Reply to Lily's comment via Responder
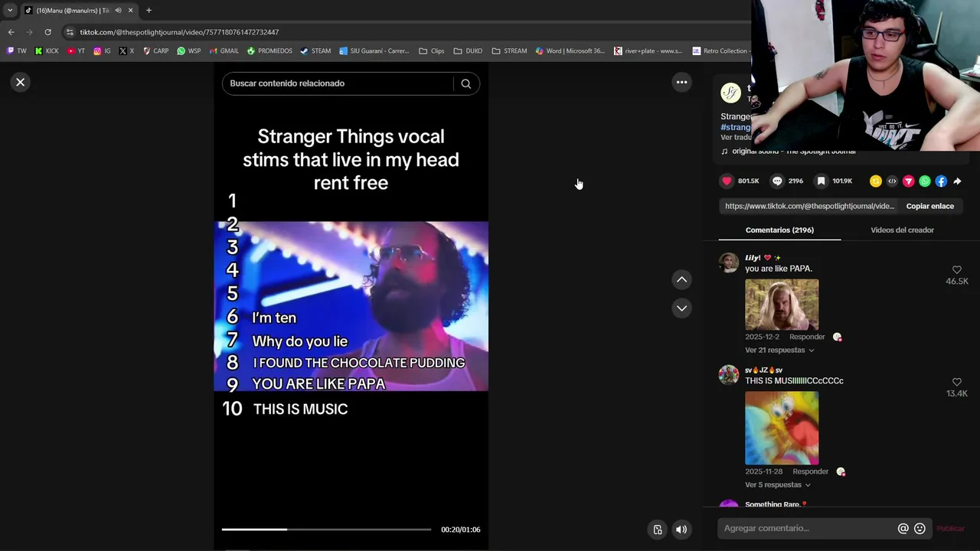 (807, 337)
